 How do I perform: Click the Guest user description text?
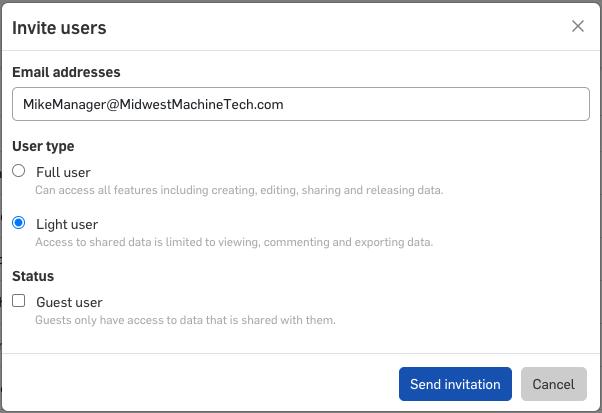click(x=185, y=320)
